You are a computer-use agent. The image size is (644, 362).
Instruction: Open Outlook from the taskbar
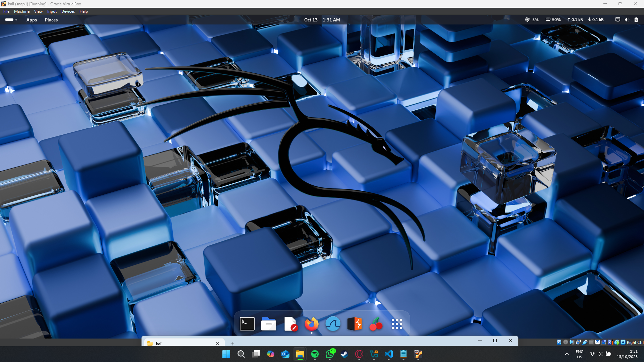(285, 354)
